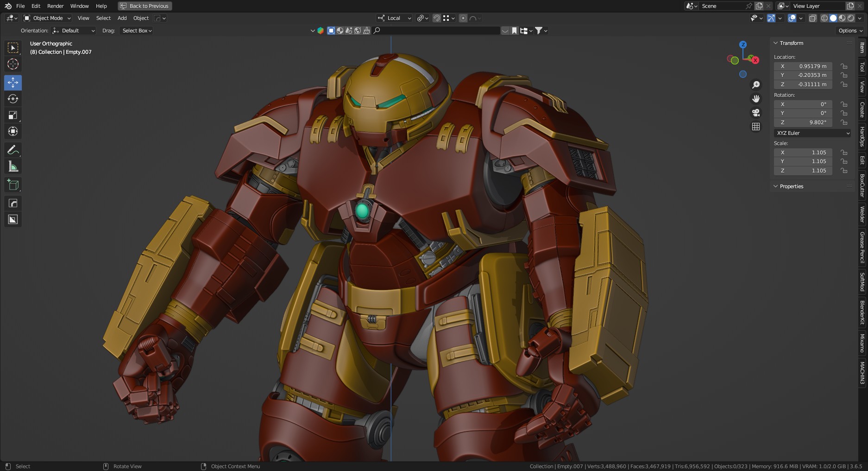Viewport: 868px width, 471px height.
Task: Switch to wireframe shading
Action: click(824, 18)
